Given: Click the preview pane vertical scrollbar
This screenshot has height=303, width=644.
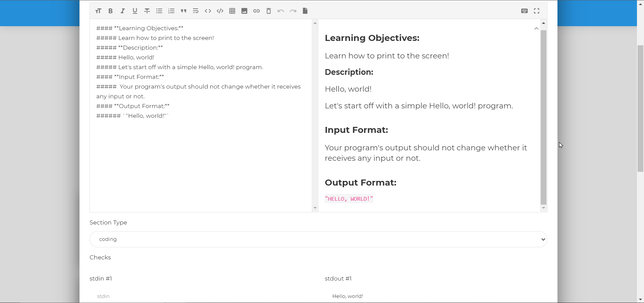Looking at the screenshot, I should (544, 117).
